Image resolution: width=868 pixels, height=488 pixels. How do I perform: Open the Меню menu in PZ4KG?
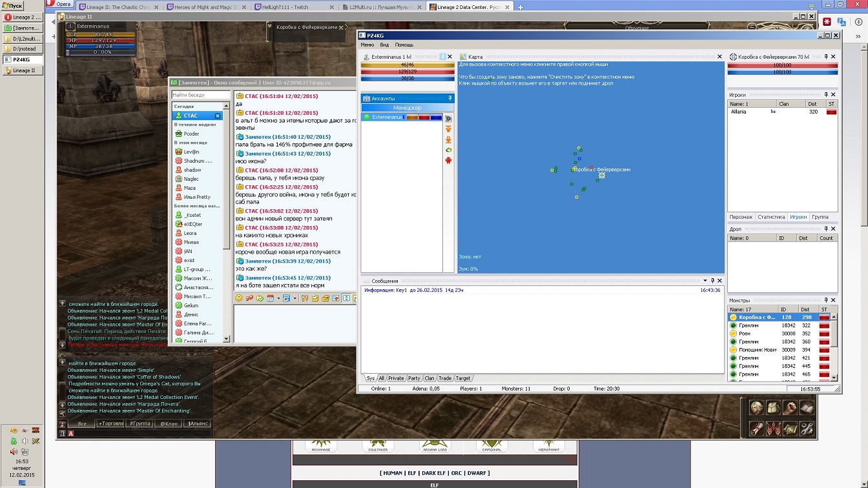pos(367,45)
